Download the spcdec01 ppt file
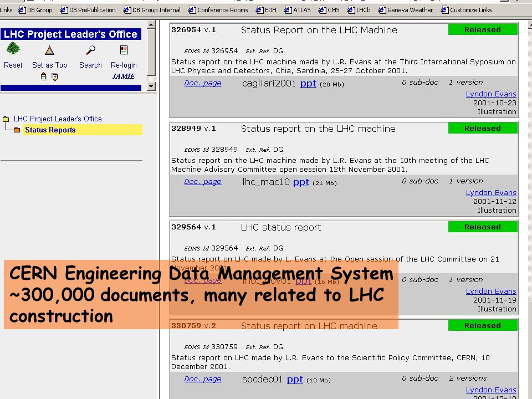 point(295,379)
